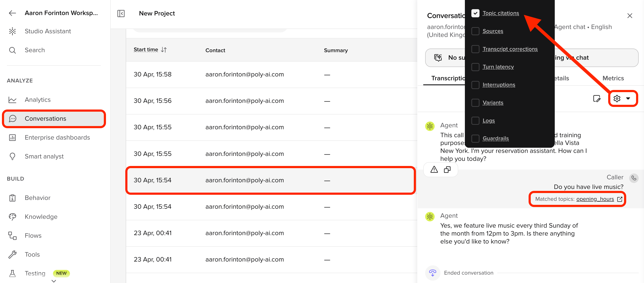Open the Analytics page
The height and width of the screenshot is (283, 644).
click(38, 100)
